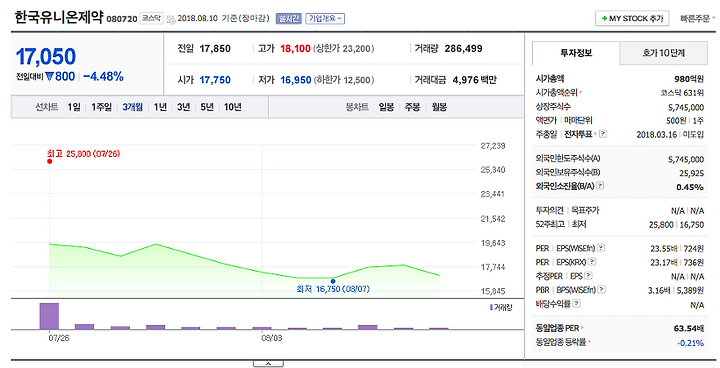720x368 pixels.
Task: Select the 3개월 line chart period
Action: pos(132,107)
